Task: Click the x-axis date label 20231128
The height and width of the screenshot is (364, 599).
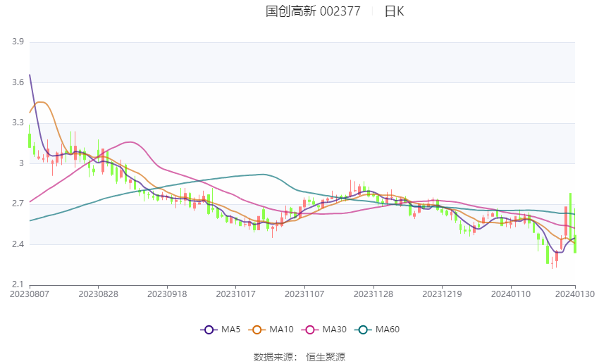Action: click(373, 294)
